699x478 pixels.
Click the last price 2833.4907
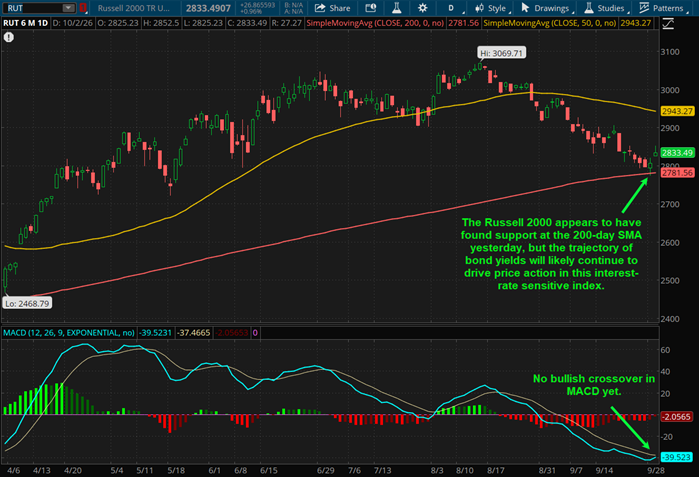tap(208, 8)
